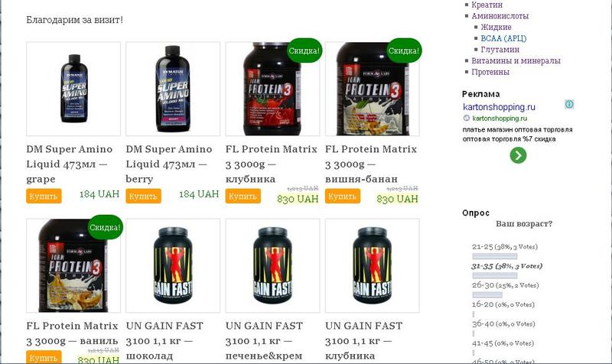Buy the FL Protein Matrix клубника

pyautogui.click(x=243, y=196)
